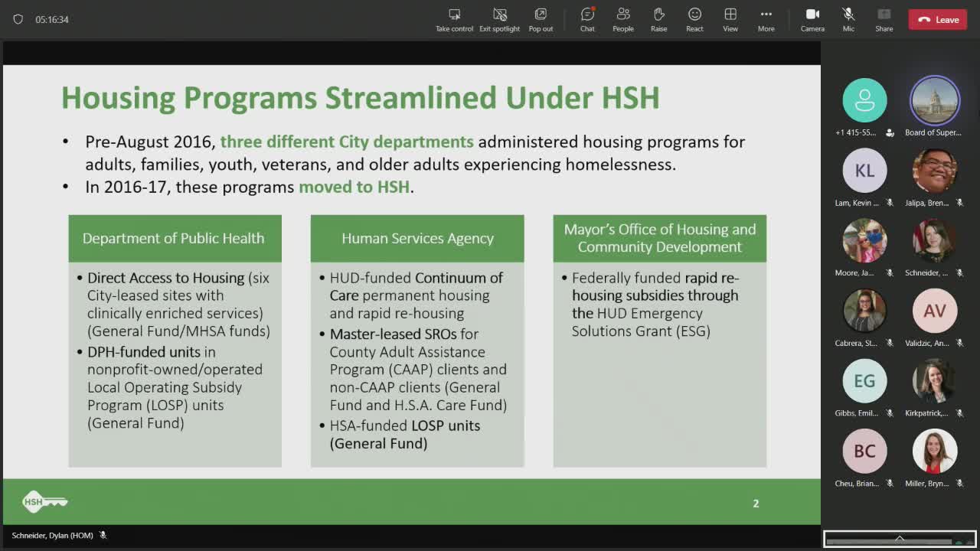This screenshot has width=980, height=551.
Task: Open the Chat panel
Action: (586, 19)
